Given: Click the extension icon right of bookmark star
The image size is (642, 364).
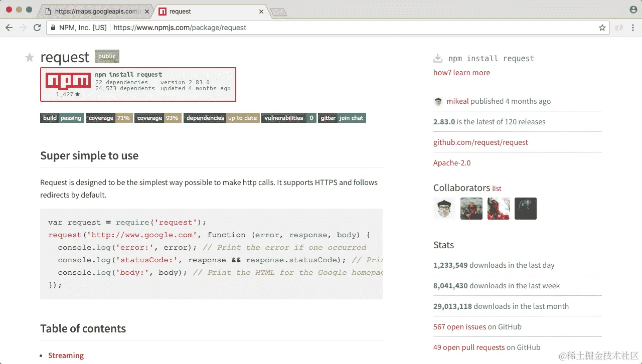Looking at the screenshot, I should coord(619,28).
